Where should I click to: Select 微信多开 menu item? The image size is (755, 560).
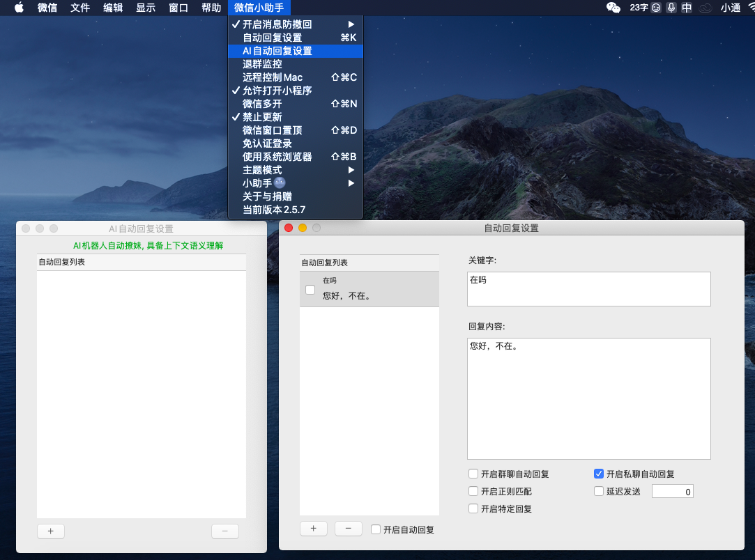click(x=295, y=104)
